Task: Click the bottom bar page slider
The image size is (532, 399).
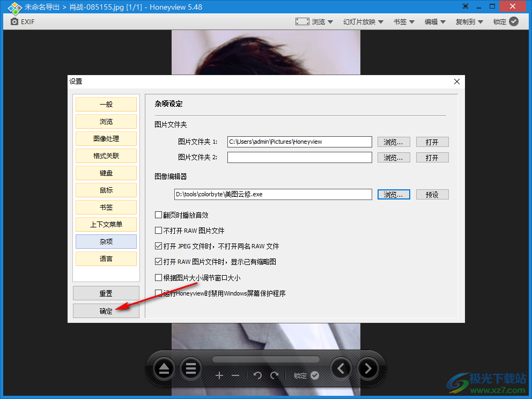Action: 266,359
